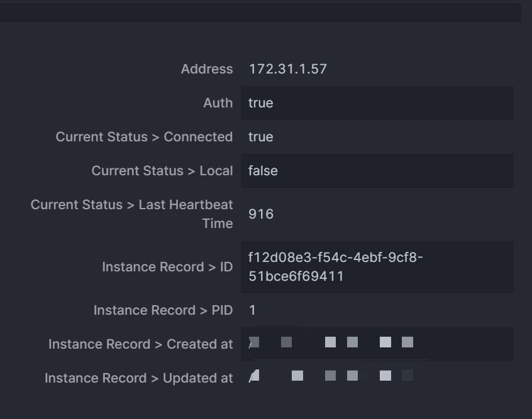
Task: Select the IP address 172.31.1.57
Action: pyautogui.click(x=287, y=69)
